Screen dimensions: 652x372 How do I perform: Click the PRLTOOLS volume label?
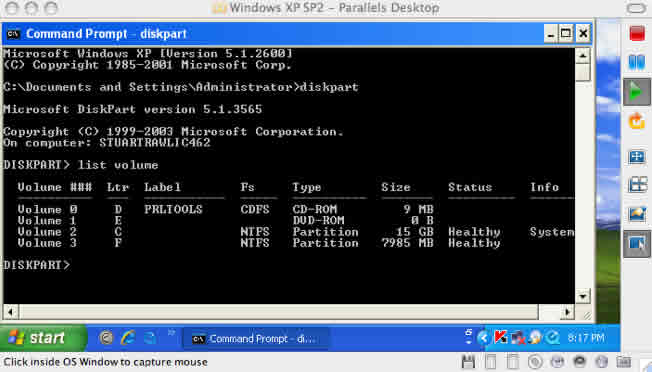173,209
